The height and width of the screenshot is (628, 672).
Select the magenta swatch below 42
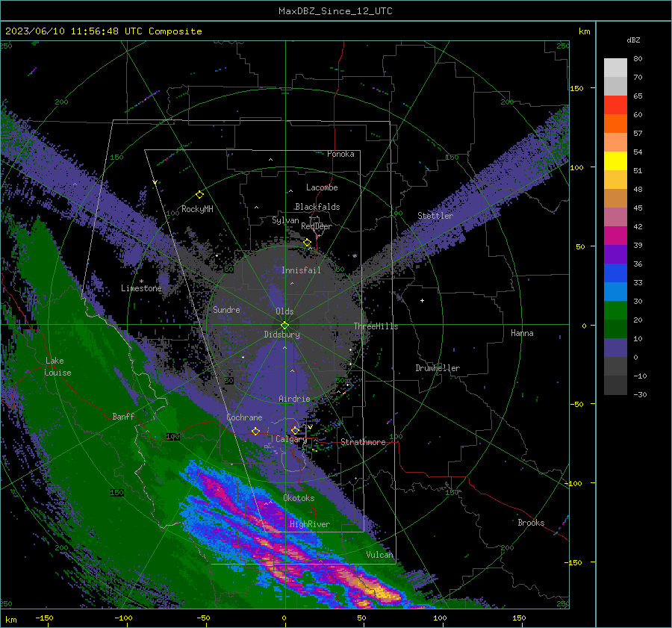click(x=615, y=235)
